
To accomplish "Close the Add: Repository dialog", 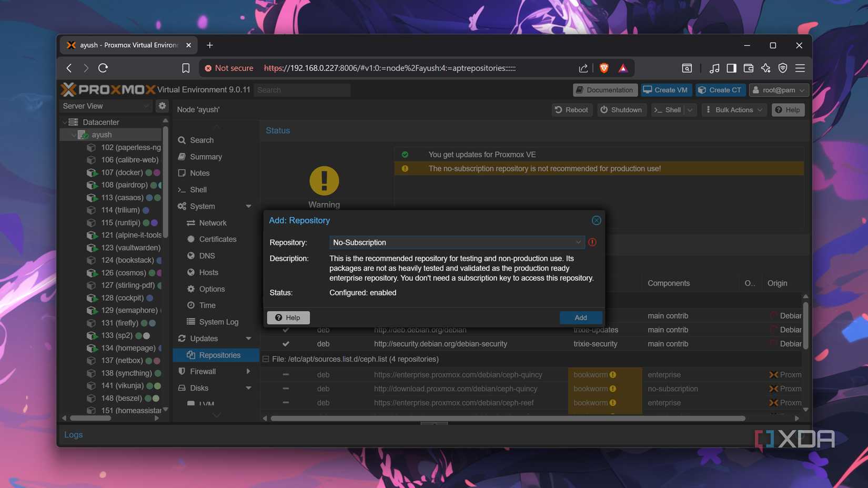I will tap(596, 220).
